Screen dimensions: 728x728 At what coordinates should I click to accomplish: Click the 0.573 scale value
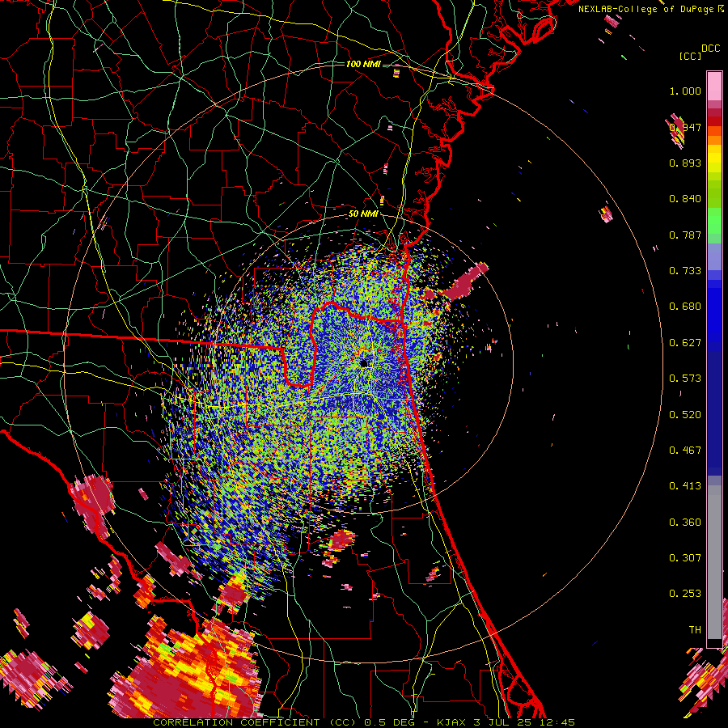(x=685, y=379)
